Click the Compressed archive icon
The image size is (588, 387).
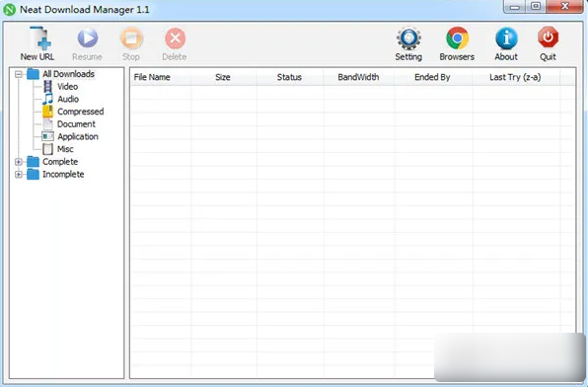point(47,112)
